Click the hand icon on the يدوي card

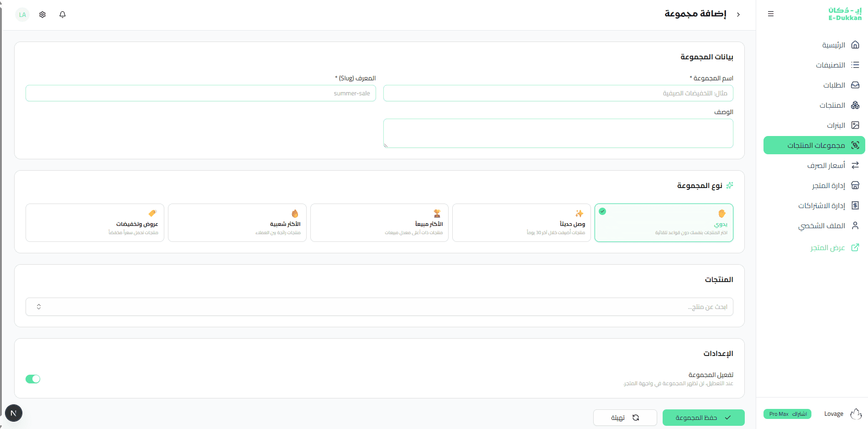pyautogui.click(x=722, y=214)
